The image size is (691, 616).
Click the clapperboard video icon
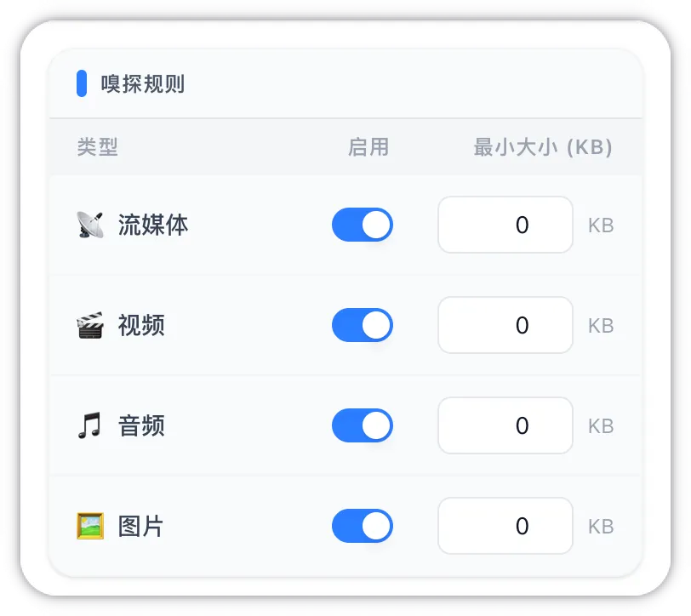coord(90,325)
